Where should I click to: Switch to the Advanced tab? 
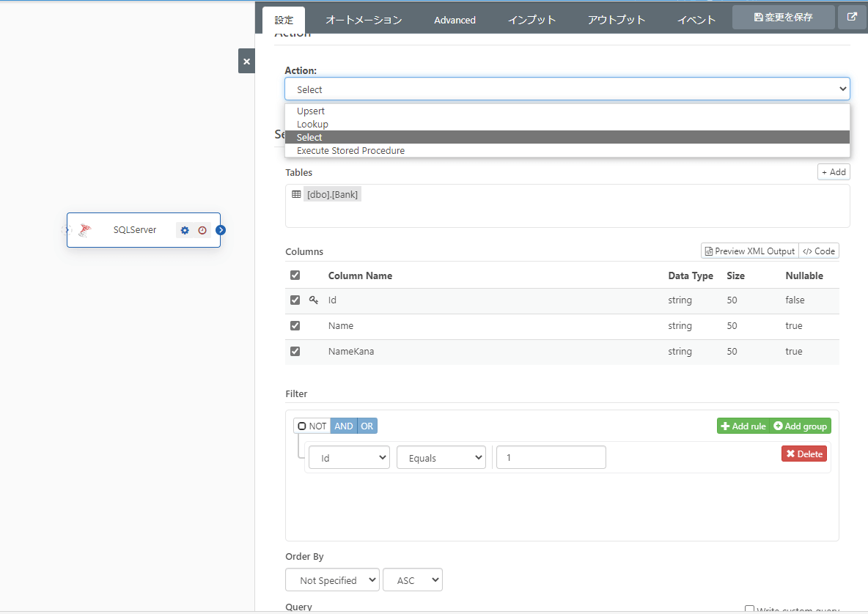tap(455, 20)
